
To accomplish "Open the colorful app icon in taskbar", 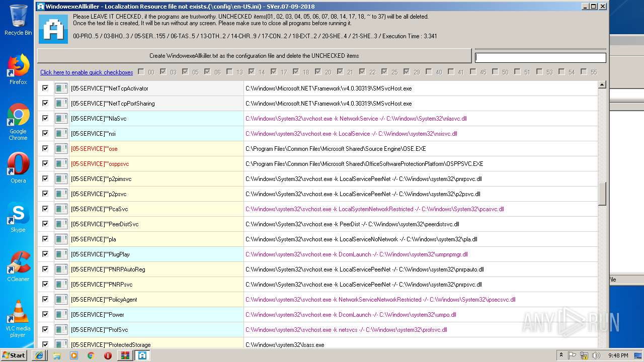I will 125,355.
